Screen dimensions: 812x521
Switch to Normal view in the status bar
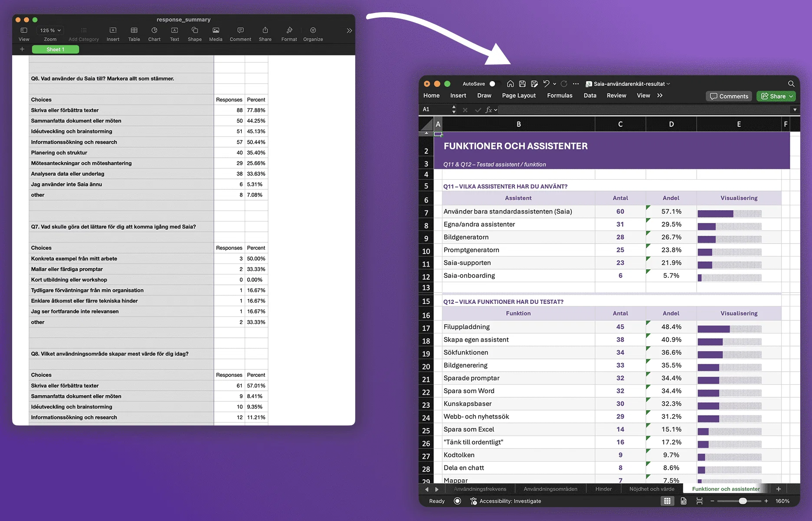pyautogui.click(x=667, y=501)
